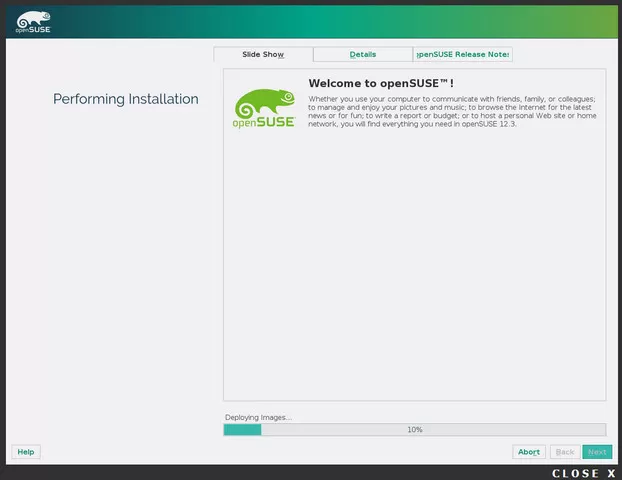Viewport: 622px width, 480px height.
Task: Click the installation progress bar at 10%
Action: [415, 430]
